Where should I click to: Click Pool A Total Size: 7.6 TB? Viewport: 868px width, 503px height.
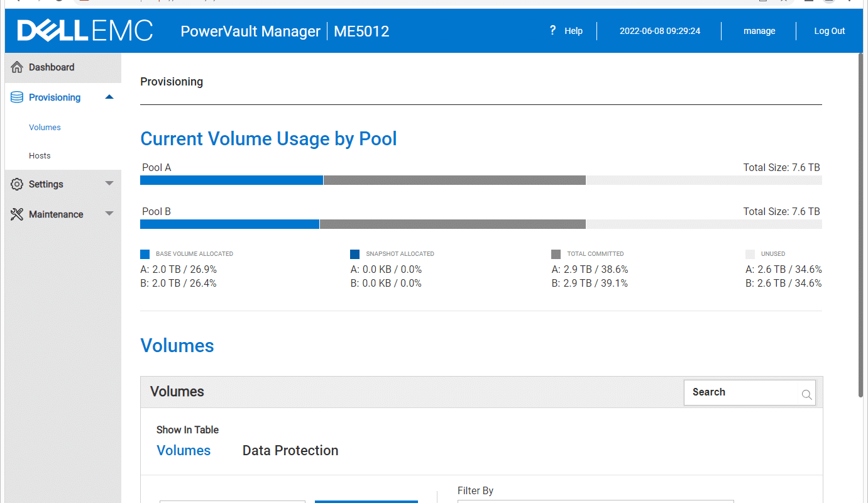[x=782, y=168]
